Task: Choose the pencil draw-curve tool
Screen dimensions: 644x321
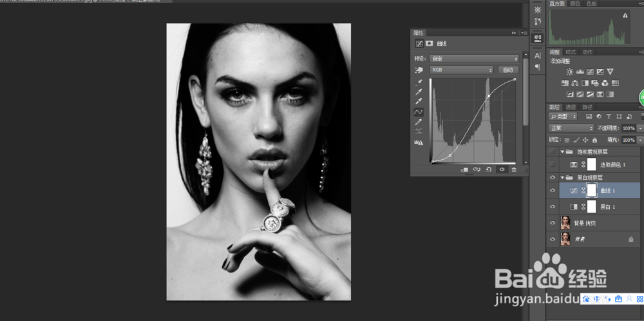Action: click(x=419, y=122)
